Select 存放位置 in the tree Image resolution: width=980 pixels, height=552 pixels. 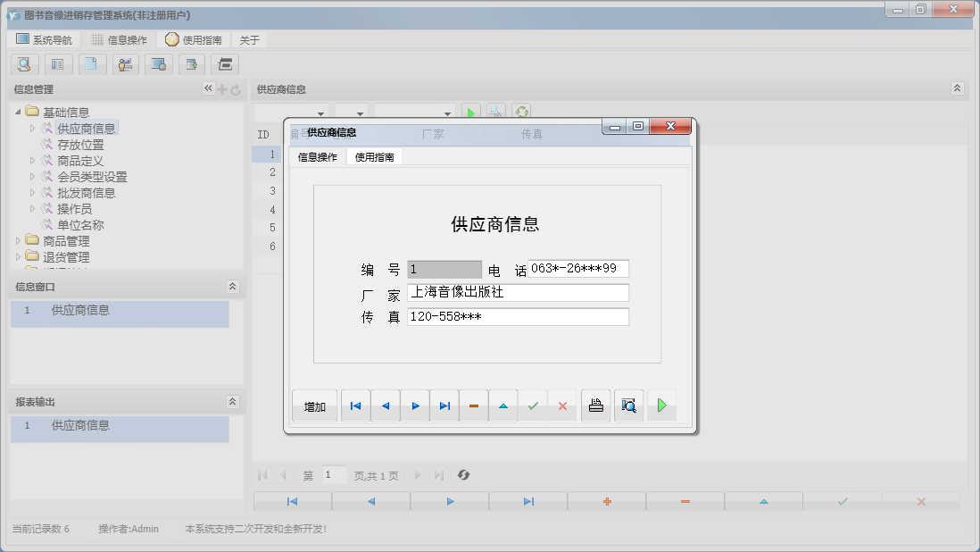pos(80,145)
